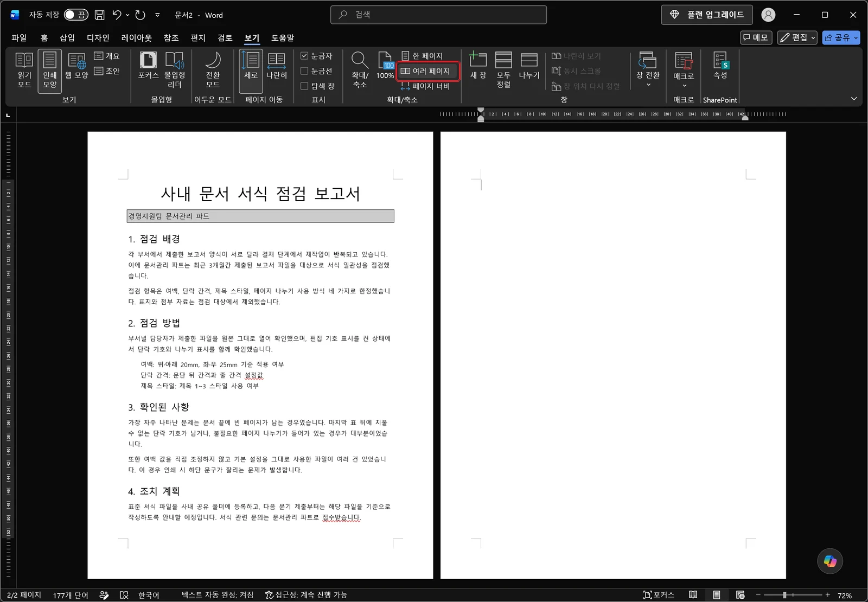Screen dimensions: 868x602
Task: Open the File tab (파일)
Action: coord(19,37)
